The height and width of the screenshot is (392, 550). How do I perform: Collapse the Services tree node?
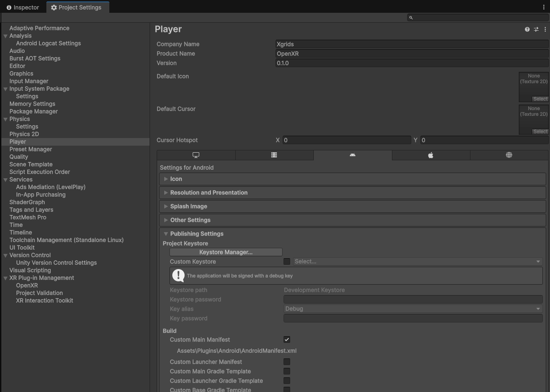5,180
